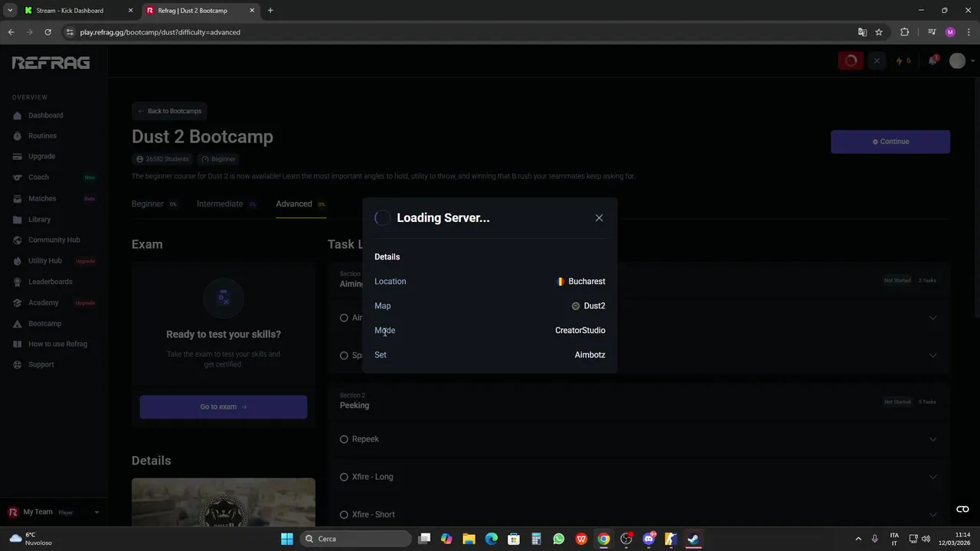This screenshot has width=980, height=551.
Task: Open Steam from the taskbar
Action: (693, 539)
